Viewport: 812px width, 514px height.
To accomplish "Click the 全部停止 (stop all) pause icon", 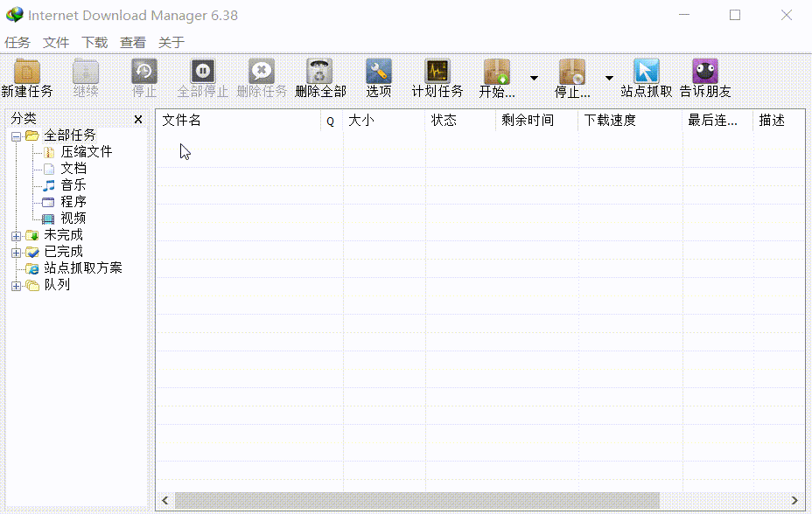I will [202, 72].
